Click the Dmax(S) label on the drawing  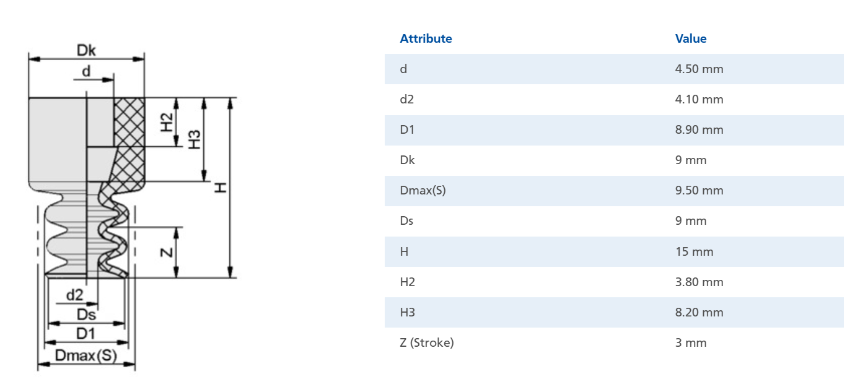coord(86,356)
